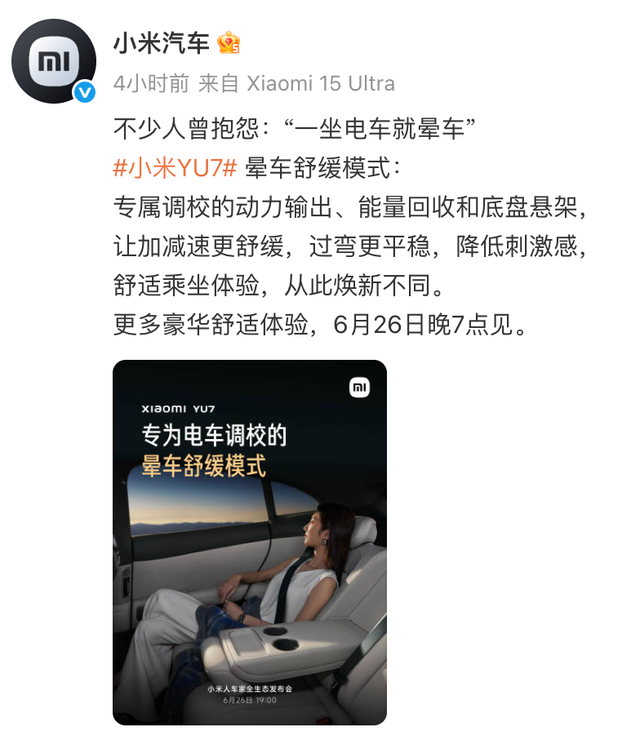Click the Xiaomi 15 Ultra source link
640x736 pixels.
coord(321,84)
